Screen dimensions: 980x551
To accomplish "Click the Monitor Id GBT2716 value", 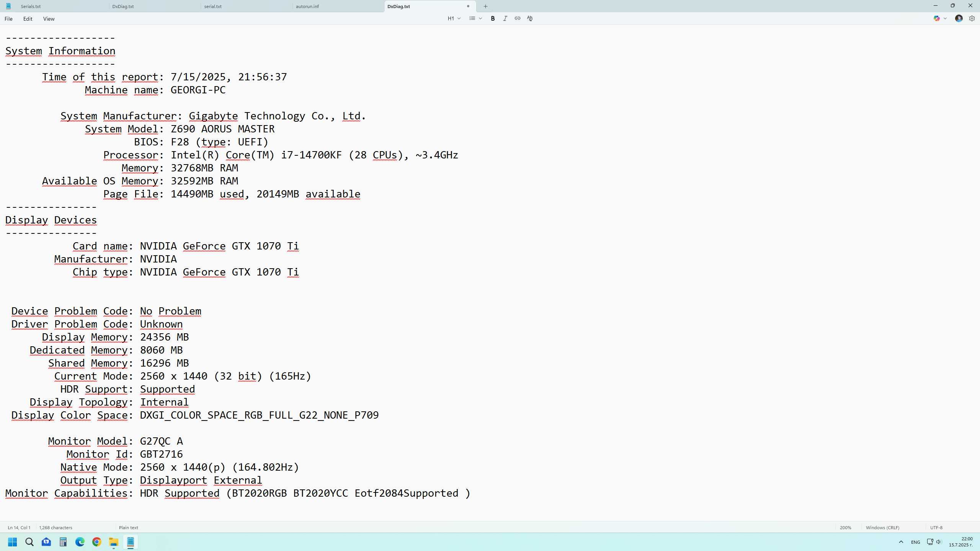I will (161, 454).
